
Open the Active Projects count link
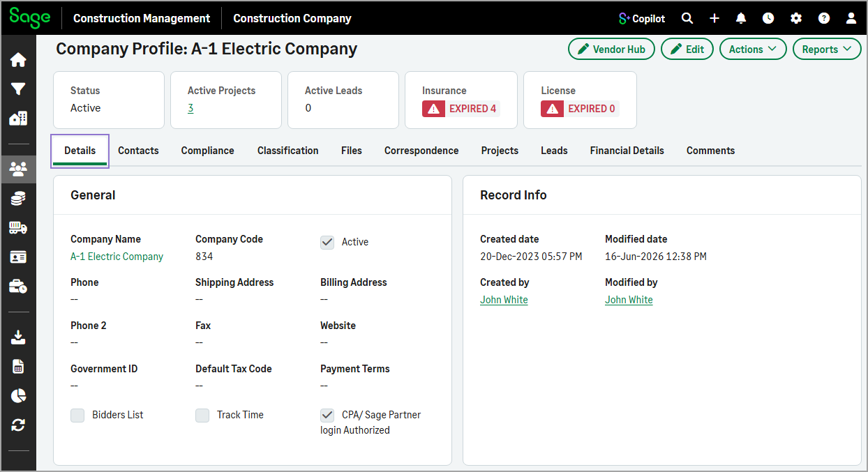190,108
